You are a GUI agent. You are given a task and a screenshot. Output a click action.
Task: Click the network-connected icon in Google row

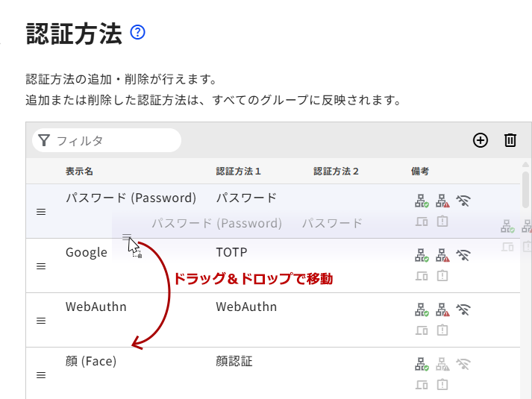(x=422, y=255)
